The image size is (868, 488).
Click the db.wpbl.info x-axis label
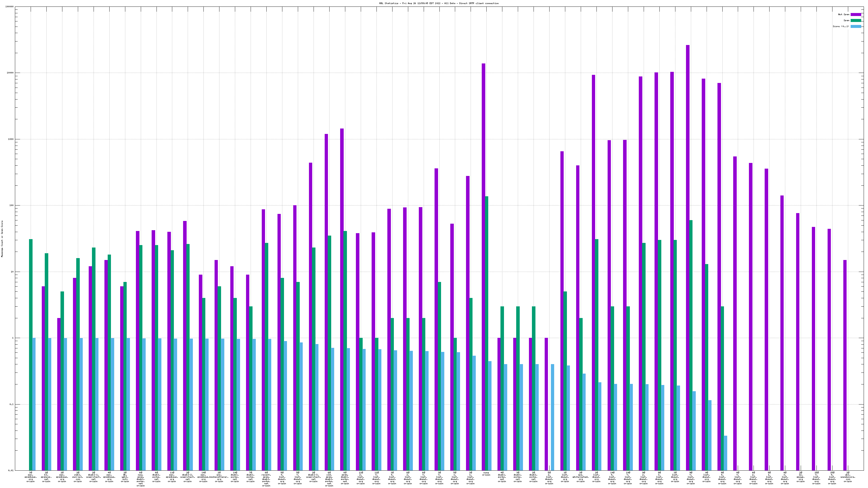(125, 477)
